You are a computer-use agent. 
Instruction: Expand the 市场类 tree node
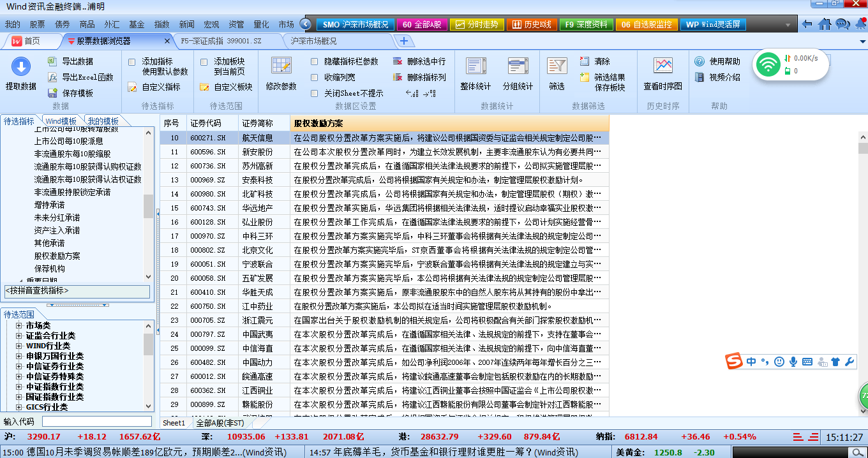19,325
